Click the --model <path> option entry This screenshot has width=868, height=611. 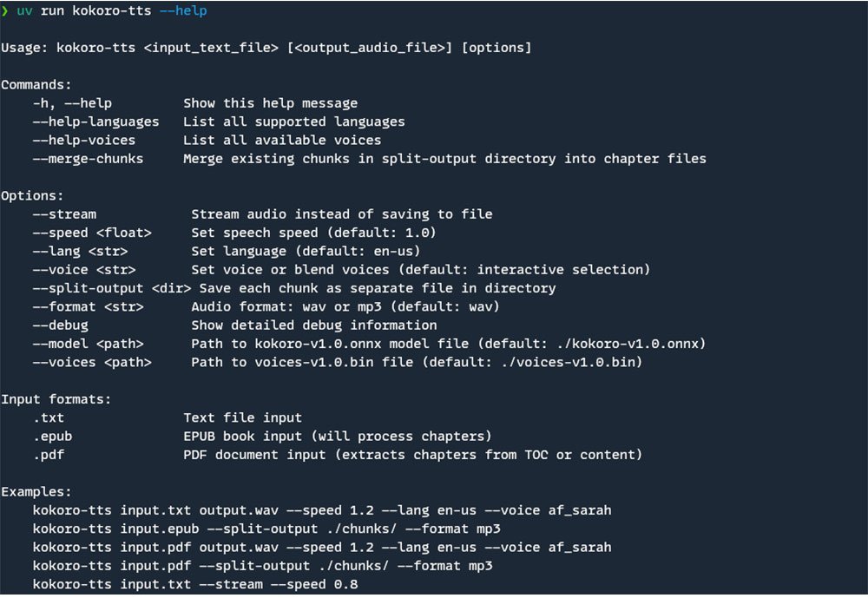point(88,343)
